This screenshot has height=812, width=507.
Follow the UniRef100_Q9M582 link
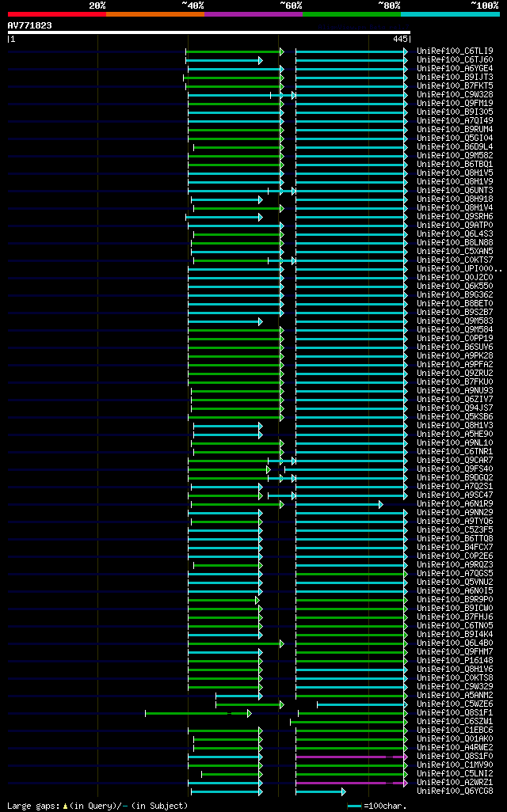pos(456,155)
